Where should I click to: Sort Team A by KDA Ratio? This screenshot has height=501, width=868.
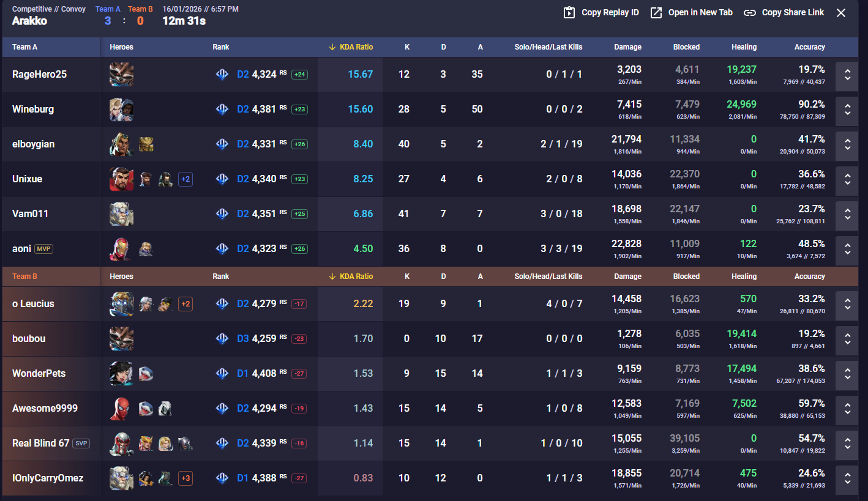351,47
